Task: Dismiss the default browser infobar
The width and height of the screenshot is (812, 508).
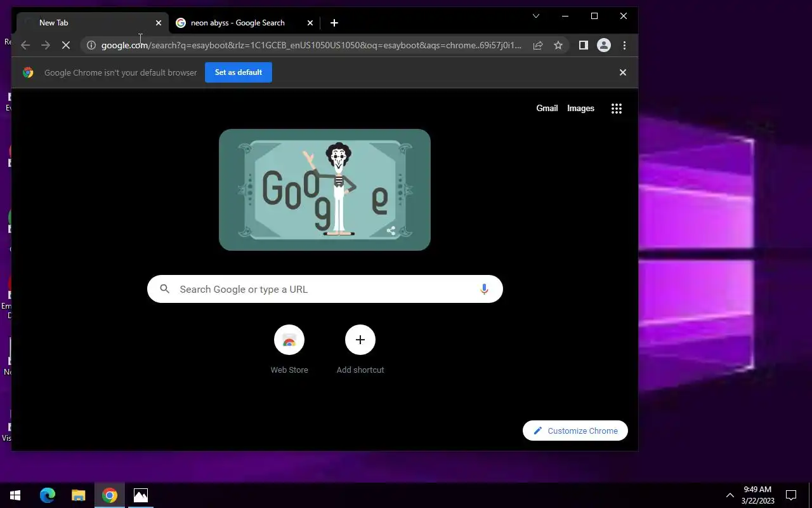Action: (623, 72)
